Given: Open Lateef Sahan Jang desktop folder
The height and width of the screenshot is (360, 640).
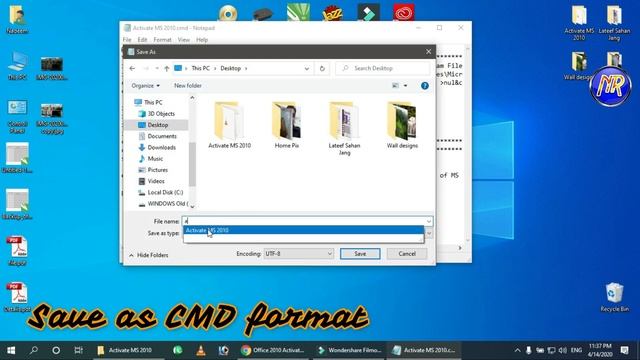Looking at the screenshot, I should [614, 22].
